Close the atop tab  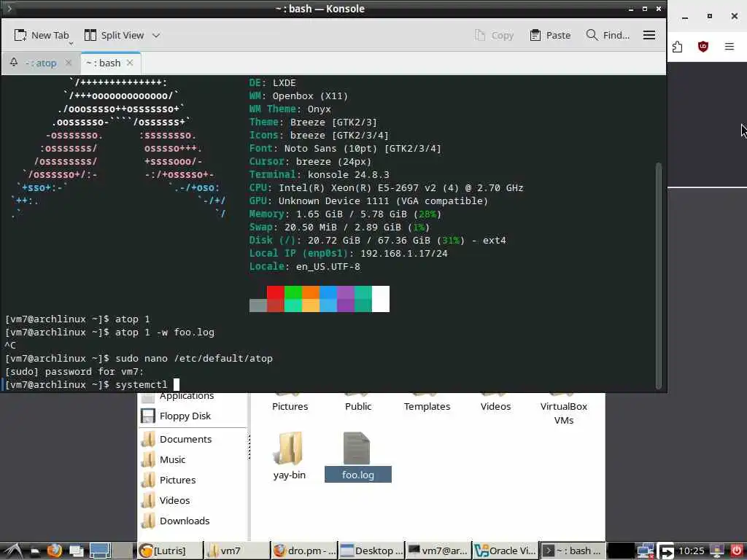pyautogui.click(x=69, y=63)
